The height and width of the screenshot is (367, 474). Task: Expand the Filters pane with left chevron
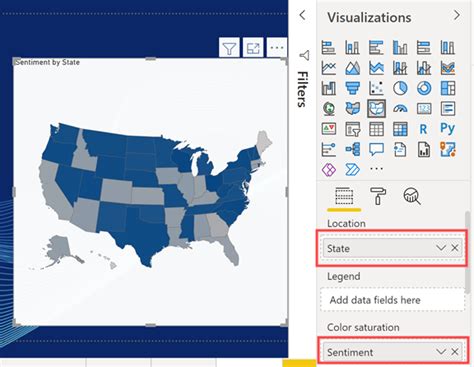point(302,15)
